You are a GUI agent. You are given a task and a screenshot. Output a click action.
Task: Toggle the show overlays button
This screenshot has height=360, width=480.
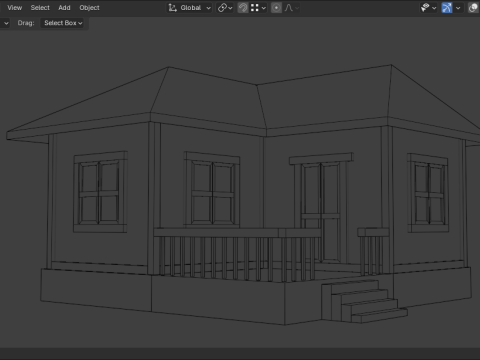click(x=473, y=8)
